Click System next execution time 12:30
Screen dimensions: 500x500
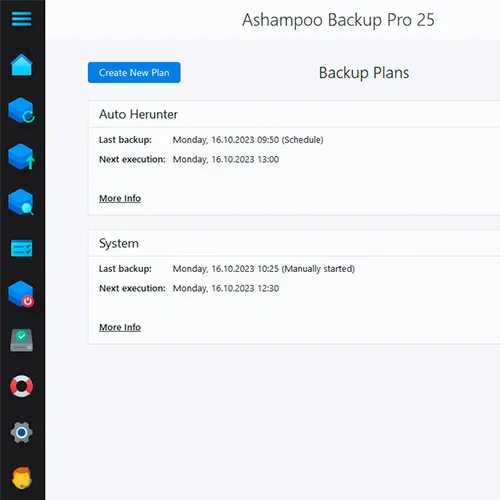(x=226, y=288)
